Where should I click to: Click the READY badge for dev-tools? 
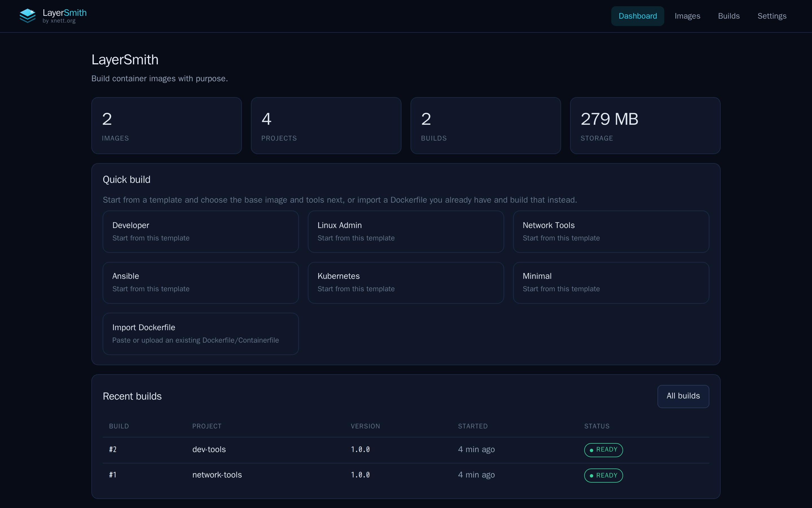pyautogui.click(x=603, y=450)
